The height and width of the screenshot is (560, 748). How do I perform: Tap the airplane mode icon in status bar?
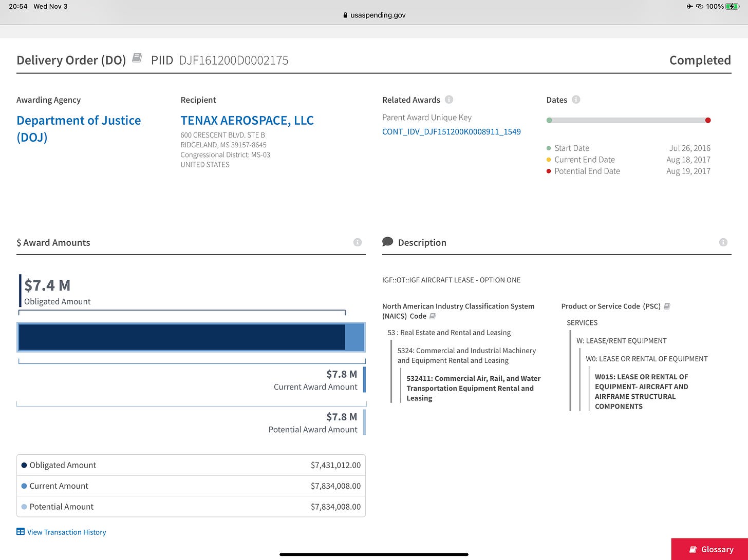tap(689, 6)
